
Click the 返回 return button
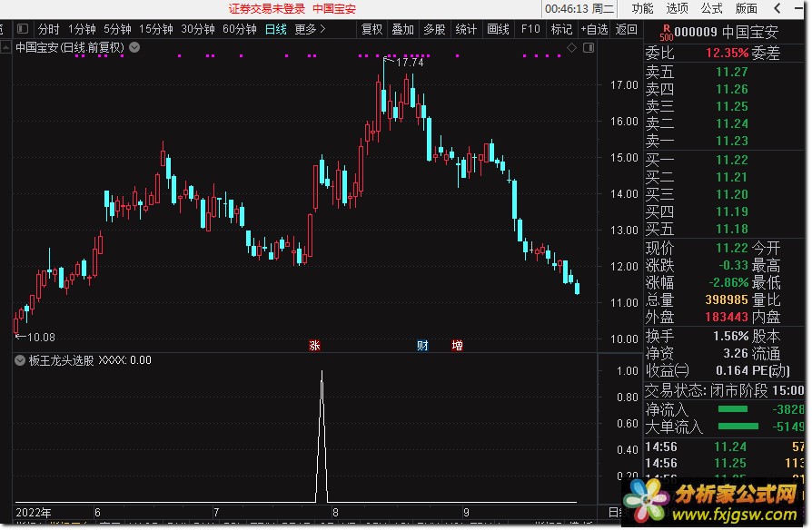tap(626, 29)
